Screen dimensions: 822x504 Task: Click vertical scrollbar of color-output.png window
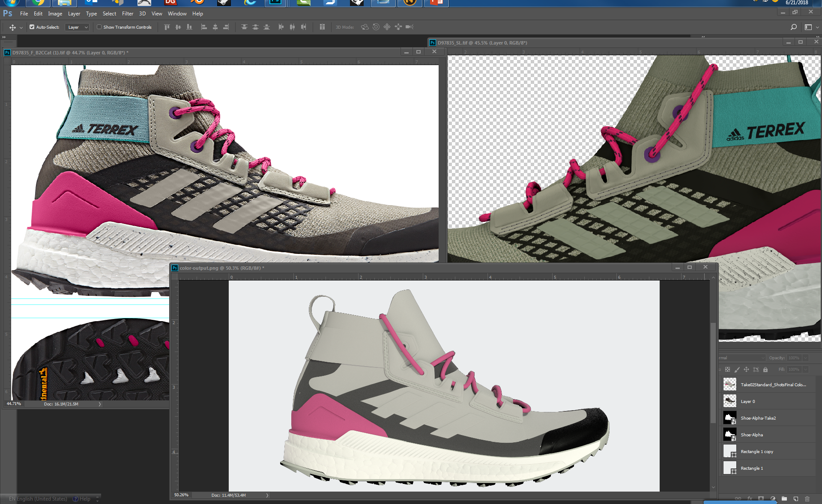[x=713, y=373]
